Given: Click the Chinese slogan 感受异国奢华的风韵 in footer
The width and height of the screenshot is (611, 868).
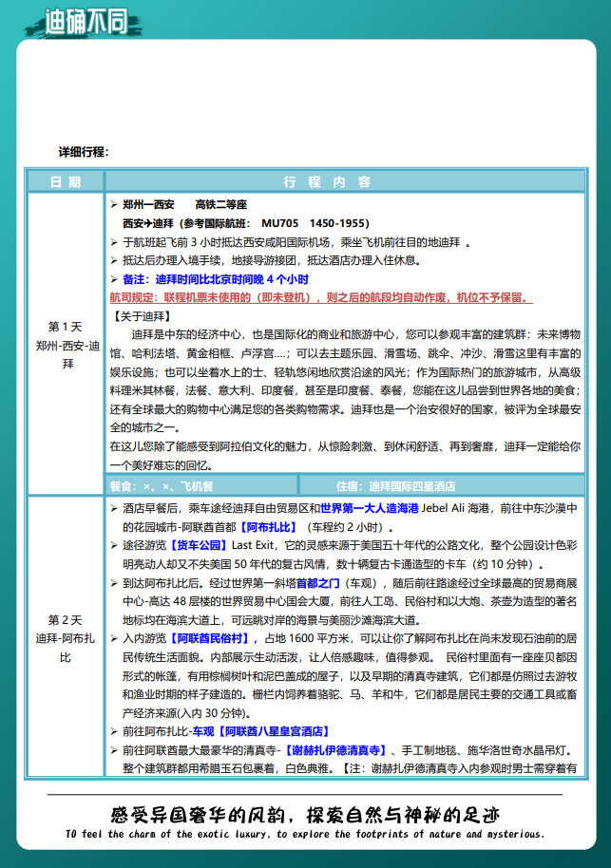Looking at the screenshot, I should click(305, 814).
